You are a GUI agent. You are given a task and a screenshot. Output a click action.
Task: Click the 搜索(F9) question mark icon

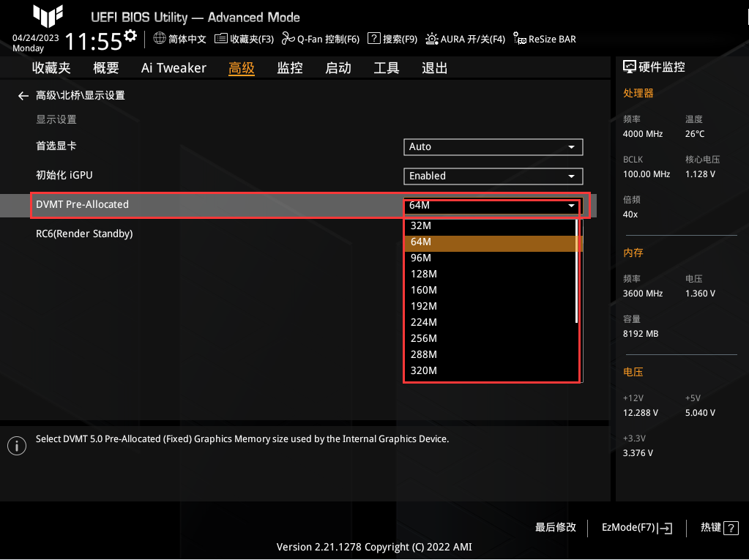click(373, 39)
